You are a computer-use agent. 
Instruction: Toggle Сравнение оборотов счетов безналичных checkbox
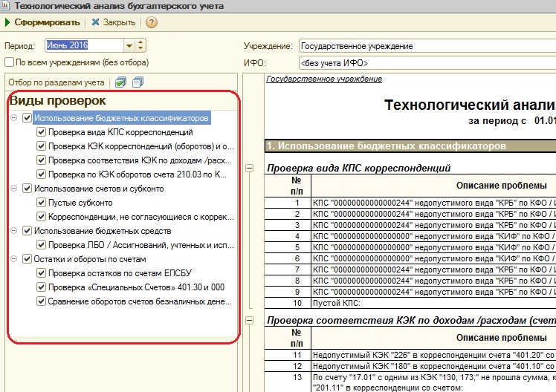(41, 301)
